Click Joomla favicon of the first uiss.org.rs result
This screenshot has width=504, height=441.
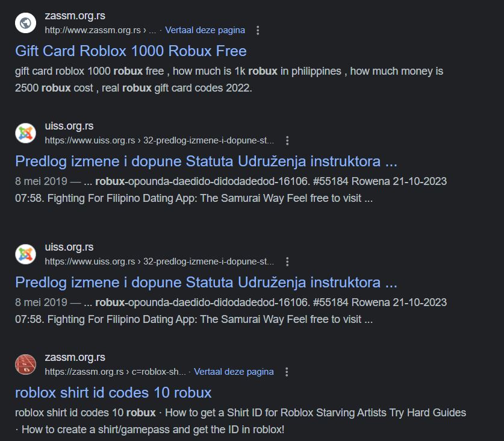[x=26, y=133]
